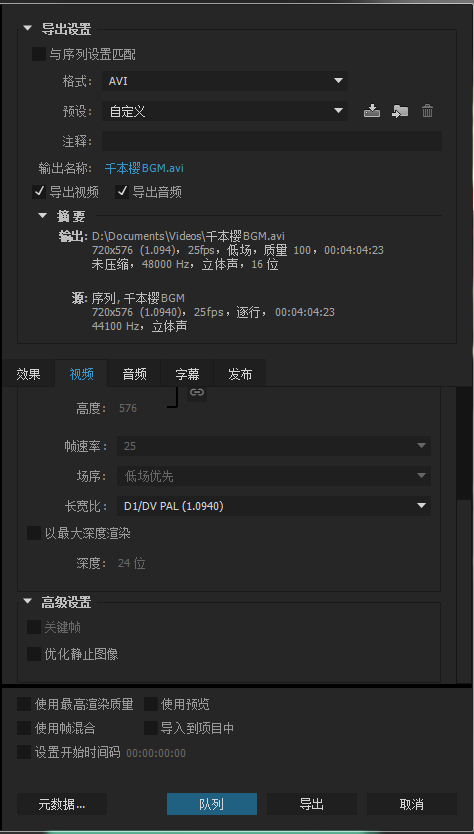This screenshot has height=834, width=474.
Task: Open the 长宽比 D1/DV PAL dropdown
Action: click(x=273, y=506)
